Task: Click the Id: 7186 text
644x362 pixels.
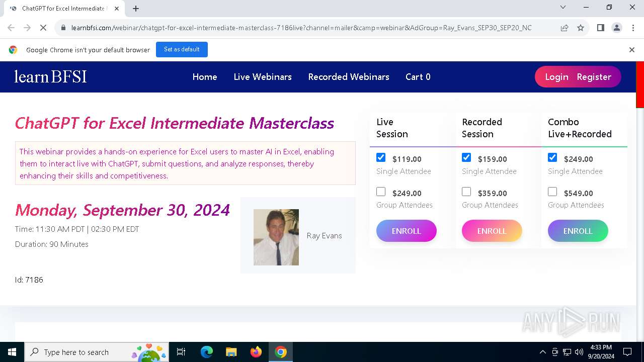Action: (x=29, y=280)
